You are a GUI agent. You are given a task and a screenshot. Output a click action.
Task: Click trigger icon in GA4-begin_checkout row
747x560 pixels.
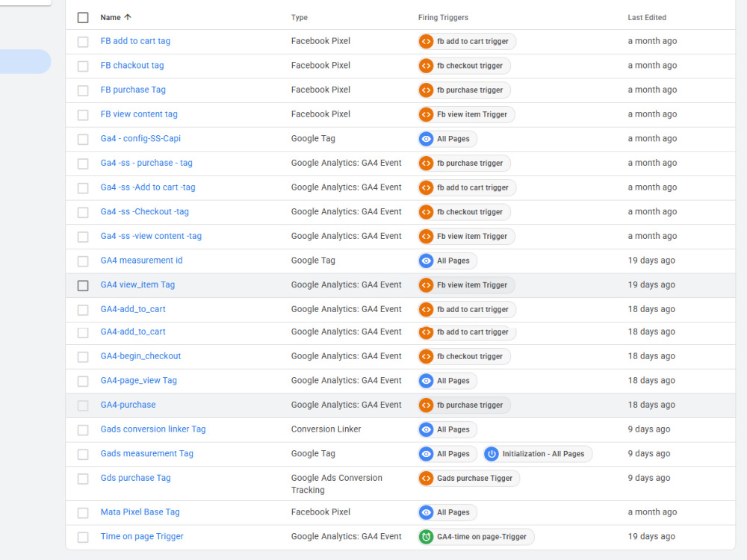pyautogui.click(x=426, y=356)
